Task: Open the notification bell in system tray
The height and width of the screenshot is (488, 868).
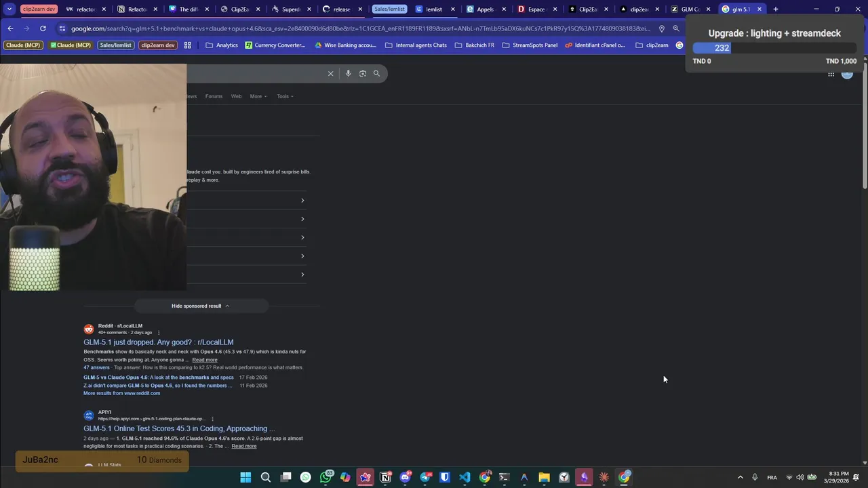Action: click(856, 477)
